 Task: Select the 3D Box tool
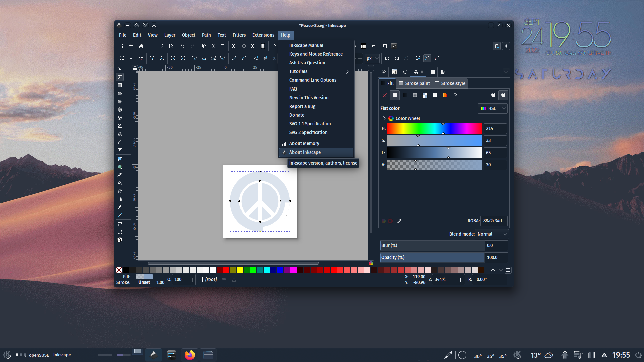[120, 110]
